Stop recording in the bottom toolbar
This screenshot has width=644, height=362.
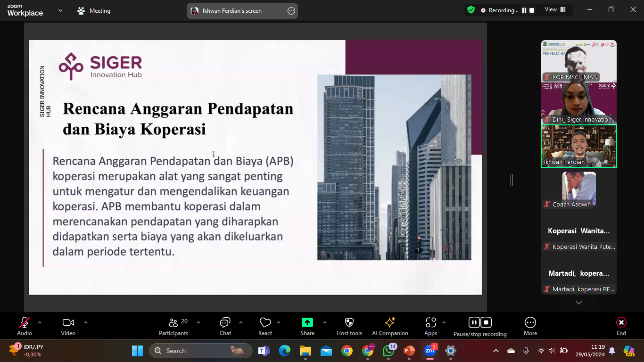(x=486, y=322)
